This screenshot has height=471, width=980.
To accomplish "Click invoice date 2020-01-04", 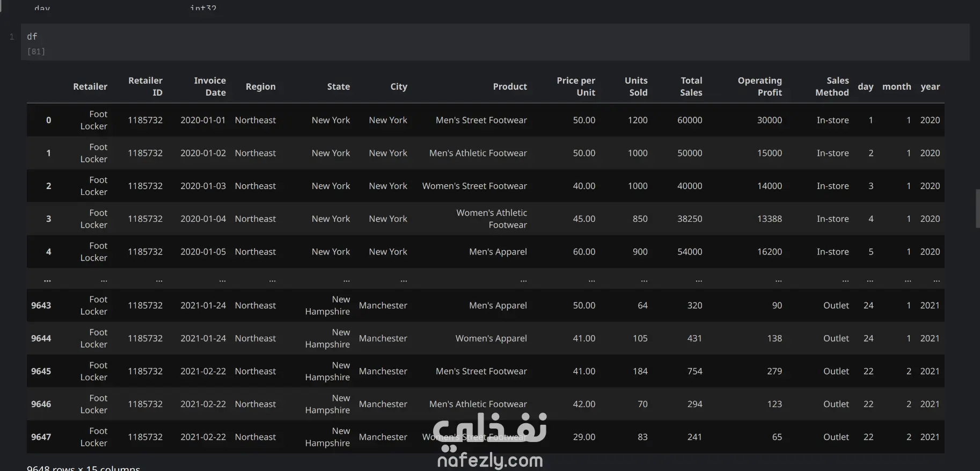I will (x=203, y=219).
